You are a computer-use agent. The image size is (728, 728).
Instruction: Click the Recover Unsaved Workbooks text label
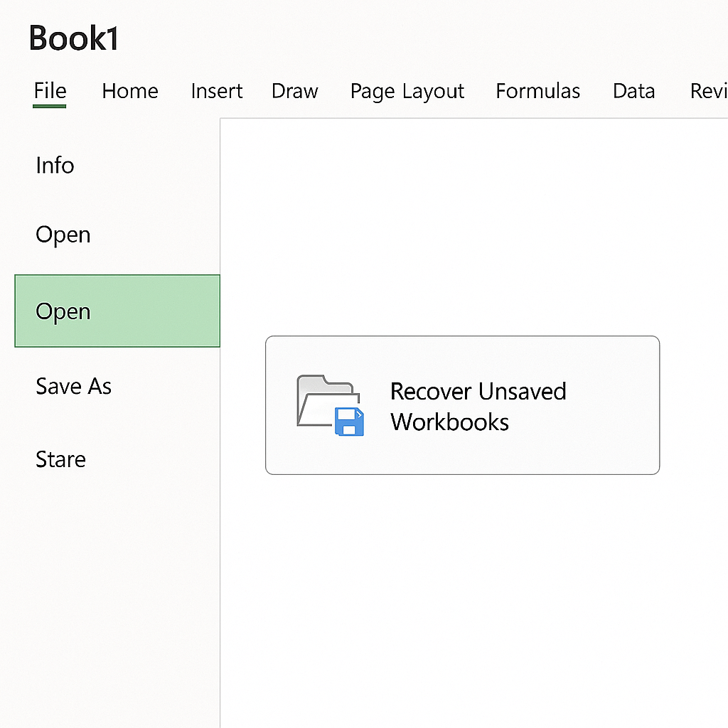(x=478, y=406)
